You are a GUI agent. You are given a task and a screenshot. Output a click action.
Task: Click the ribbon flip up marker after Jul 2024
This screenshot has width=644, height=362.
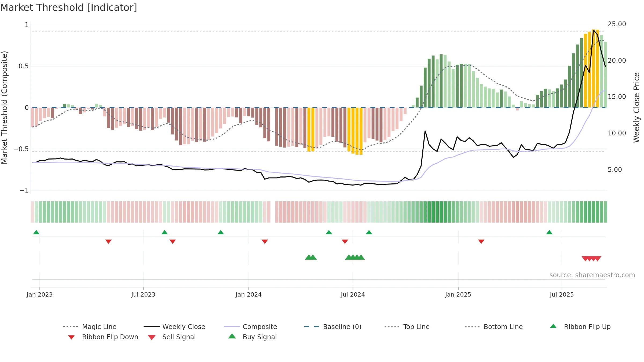(x=369, y=232)
